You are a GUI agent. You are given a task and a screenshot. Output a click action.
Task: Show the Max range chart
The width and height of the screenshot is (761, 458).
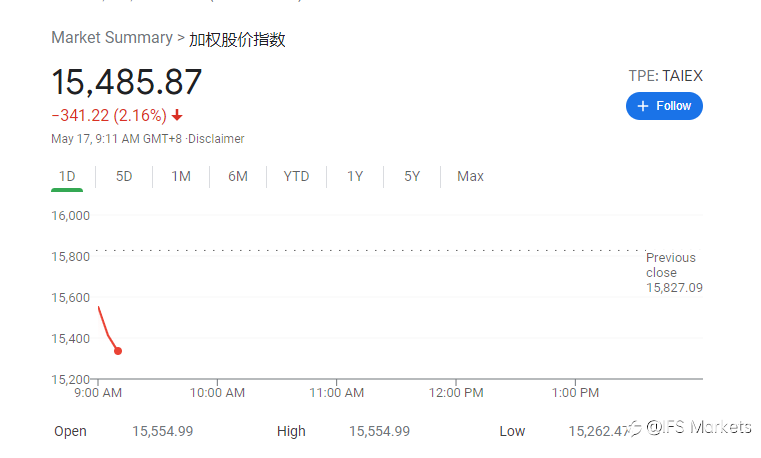470,176
